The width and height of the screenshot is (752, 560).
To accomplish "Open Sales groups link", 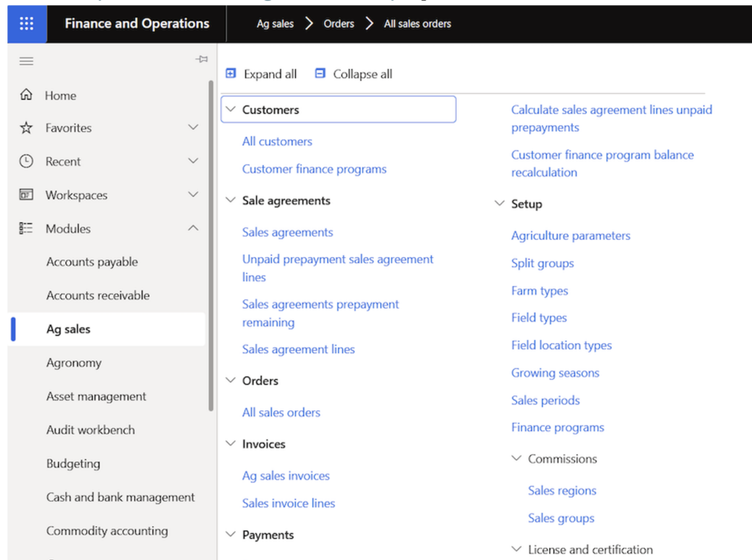I will (x=561, y=518).
